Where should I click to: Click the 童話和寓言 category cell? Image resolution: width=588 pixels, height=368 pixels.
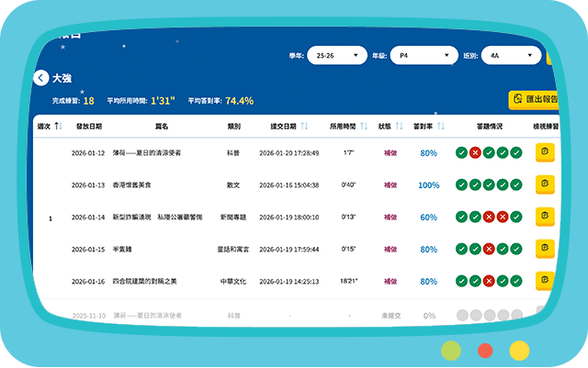pyautogui.click(x=233, y=250)
